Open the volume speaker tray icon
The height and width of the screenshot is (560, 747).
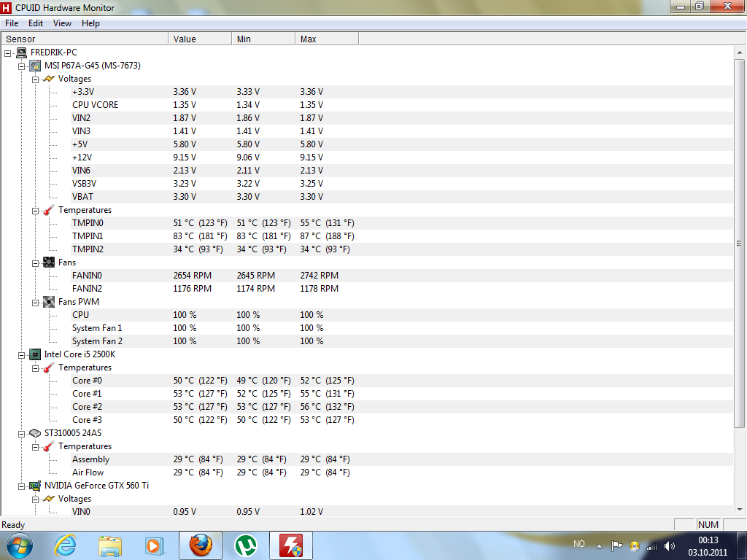(x=670, y=546)
